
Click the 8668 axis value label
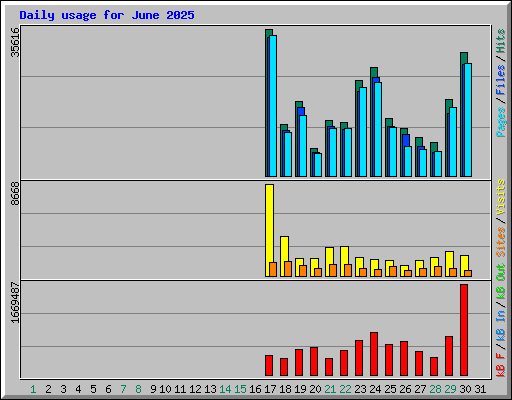[x=15, y=194]
